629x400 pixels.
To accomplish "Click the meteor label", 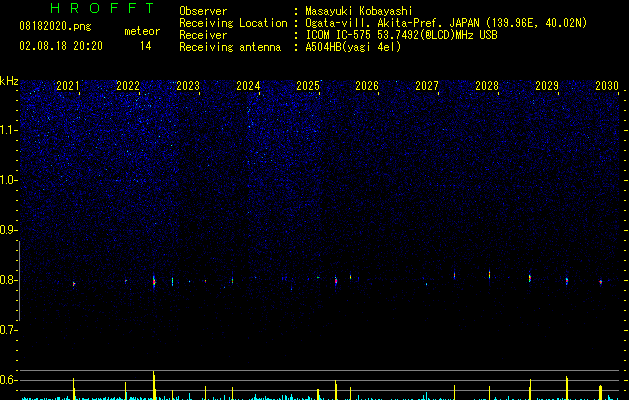I will click(x=142, y=31).
